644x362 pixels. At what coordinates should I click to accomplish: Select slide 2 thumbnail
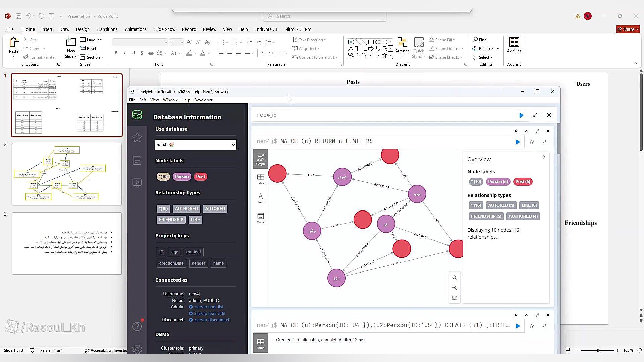(67, 174)
